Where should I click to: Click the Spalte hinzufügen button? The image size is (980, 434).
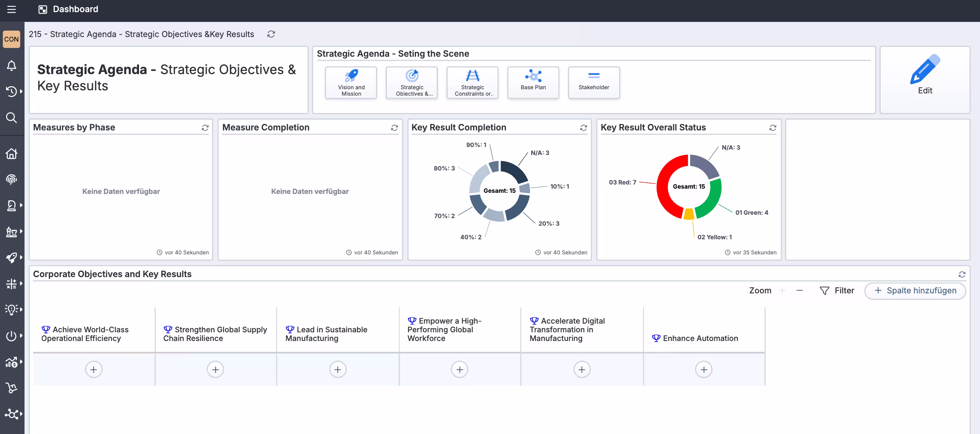click(915, 290)
